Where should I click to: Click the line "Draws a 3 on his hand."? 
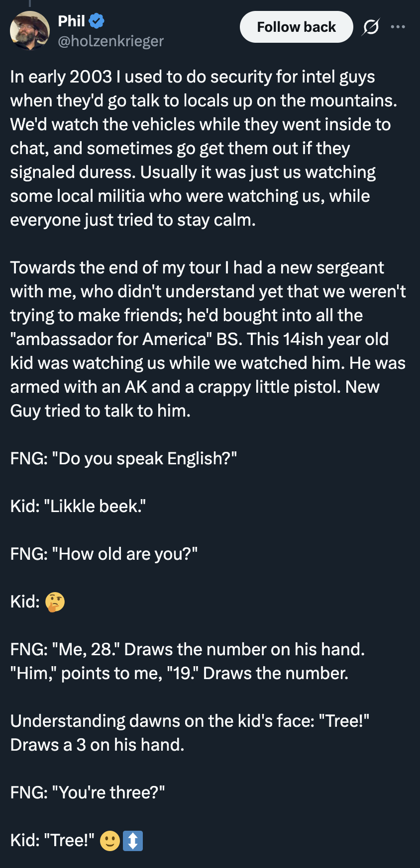[x=98, y=745]
